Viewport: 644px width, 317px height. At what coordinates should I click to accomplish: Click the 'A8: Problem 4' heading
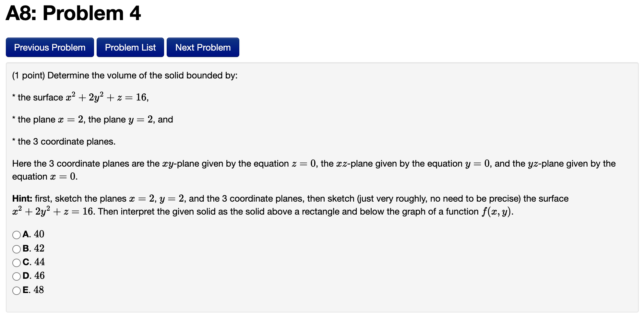[73, 13]
